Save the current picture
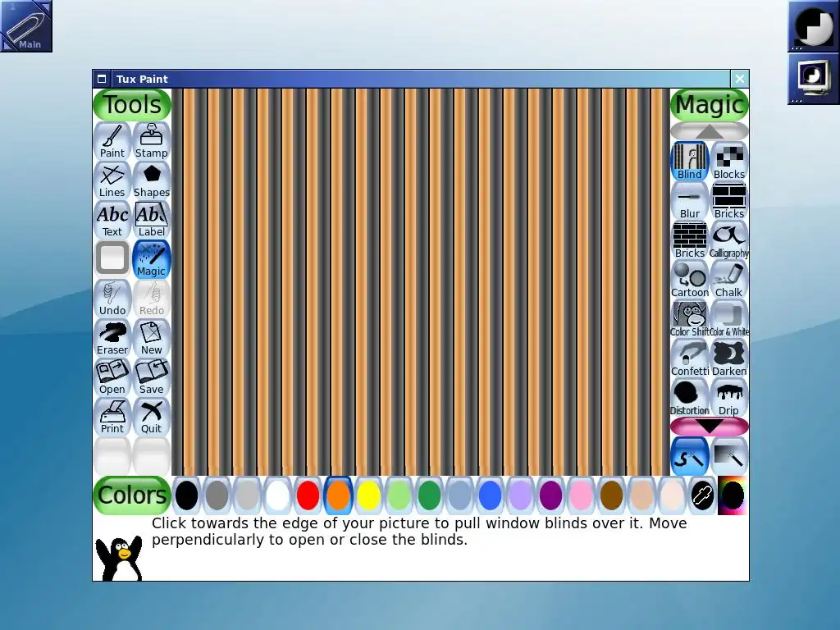This screenshot has width=840, height=630. 151,377
